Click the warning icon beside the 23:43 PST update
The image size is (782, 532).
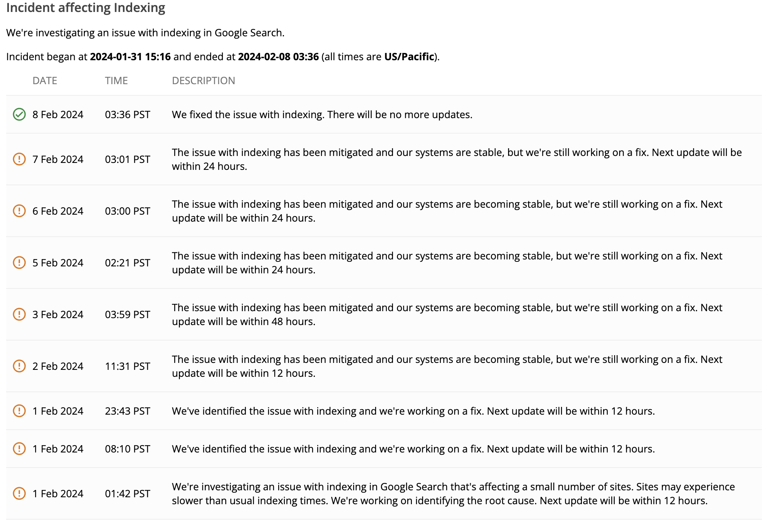tap(19, 411)
